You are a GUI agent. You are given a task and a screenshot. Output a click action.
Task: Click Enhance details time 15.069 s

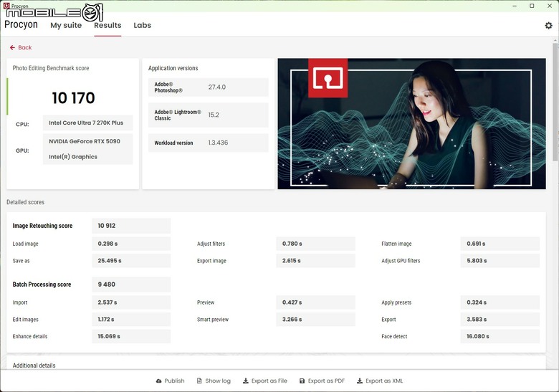[x=131, y=336]
